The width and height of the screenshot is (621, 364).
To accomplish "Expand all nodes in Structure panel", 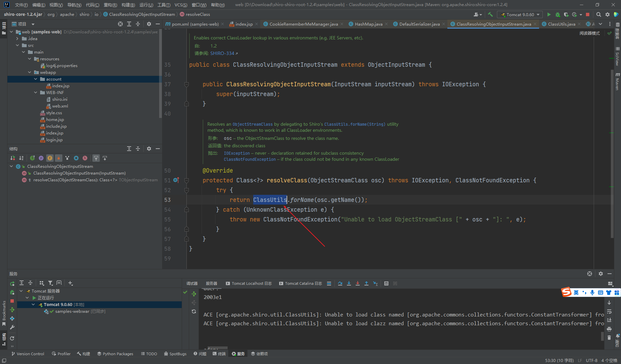I will click(129, 149).
